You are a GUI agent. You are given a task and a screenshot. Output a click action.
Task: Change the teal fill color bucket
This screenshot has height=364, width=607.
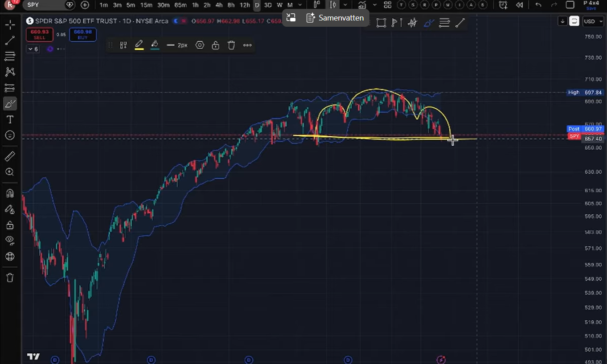click(155, 45)
